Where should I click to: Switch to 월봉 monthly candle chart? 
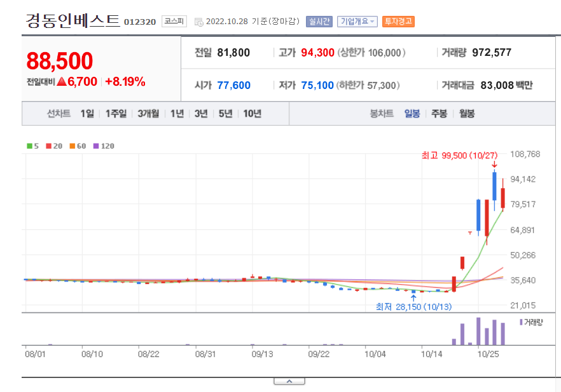467,114
